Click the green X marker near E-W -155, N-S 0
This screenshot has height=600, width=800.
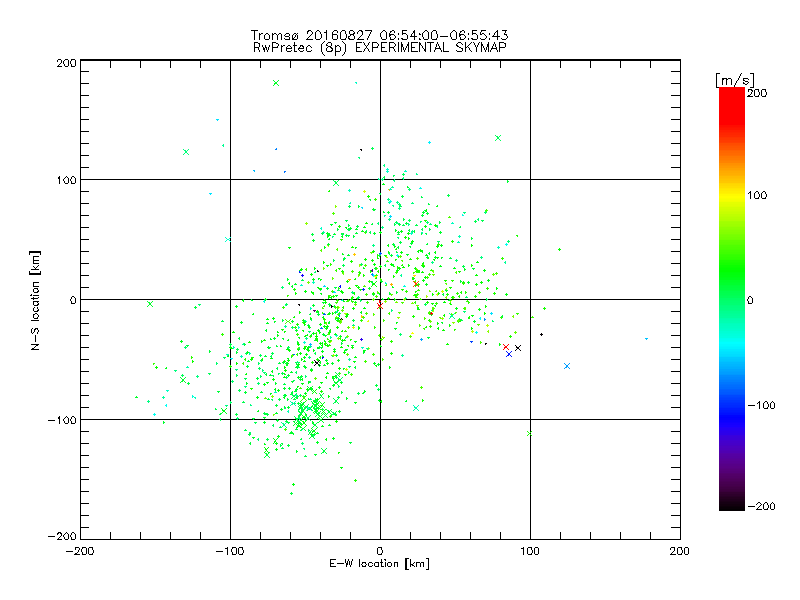coord(150,304)
